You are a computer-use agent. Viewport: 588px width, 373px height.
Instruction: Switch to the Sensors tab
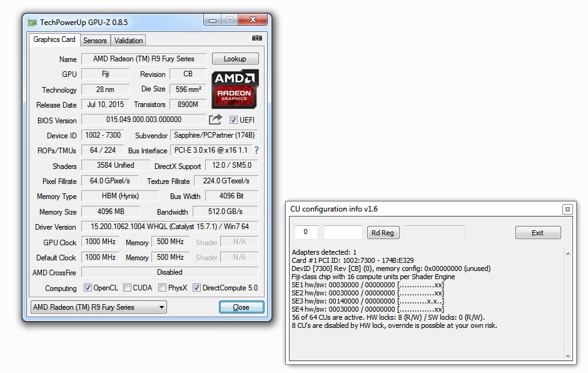tap(95, 41)
